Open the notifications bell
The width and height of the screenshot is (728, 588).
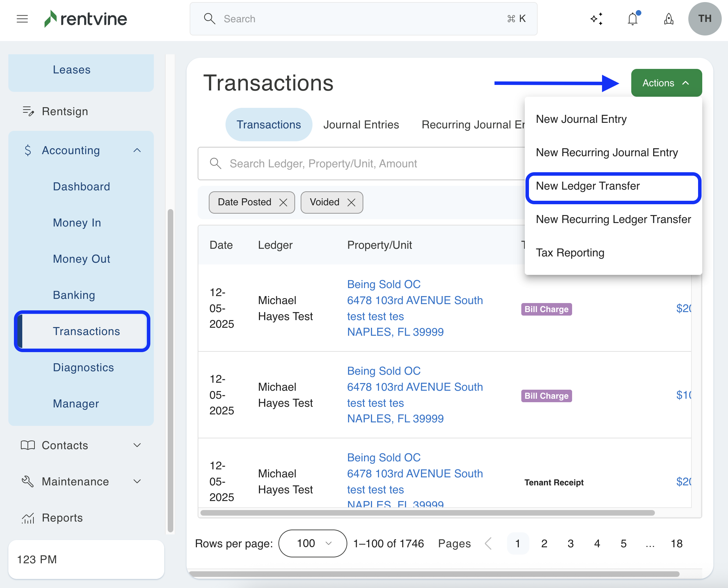pyautogui.click(x=633, y=19)
